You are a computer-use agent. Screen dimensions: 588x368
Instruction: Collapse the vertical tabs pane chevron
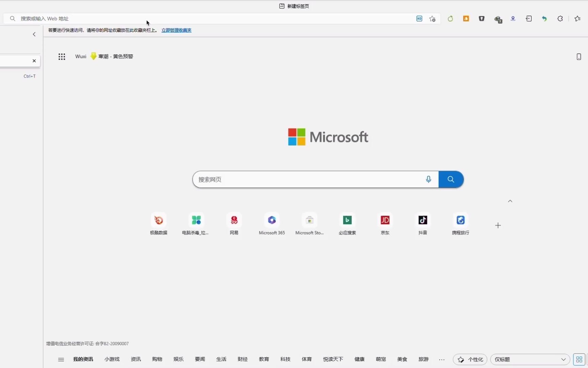pos(34,34)
